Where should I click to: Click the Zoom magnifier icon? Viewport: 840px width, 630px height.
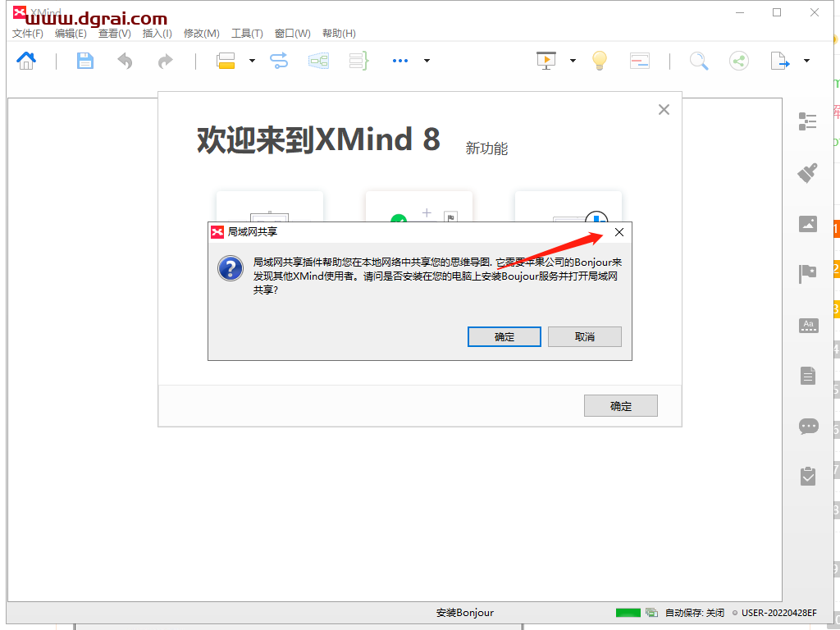tap(699, 61)
